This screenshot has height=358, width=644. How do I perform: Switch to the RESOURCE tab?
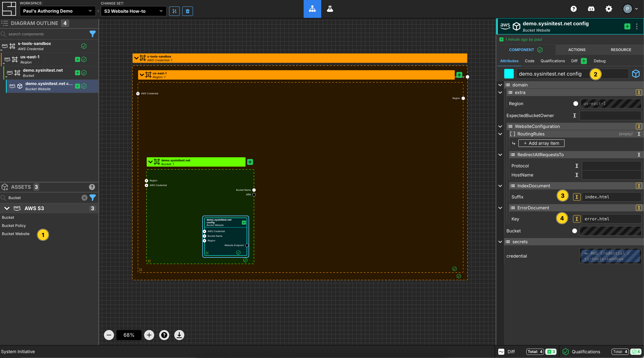(621, 50)
